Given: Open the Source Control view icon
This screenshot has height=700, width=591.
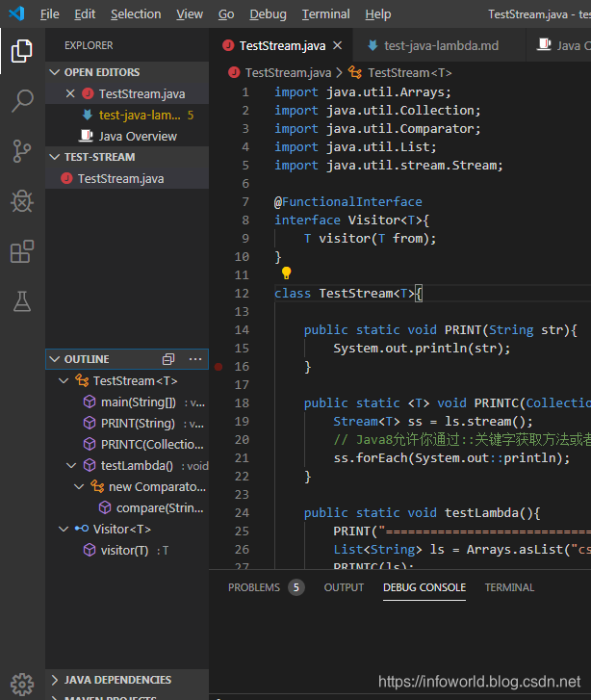Looking at the screenshot, I should 22,151.
